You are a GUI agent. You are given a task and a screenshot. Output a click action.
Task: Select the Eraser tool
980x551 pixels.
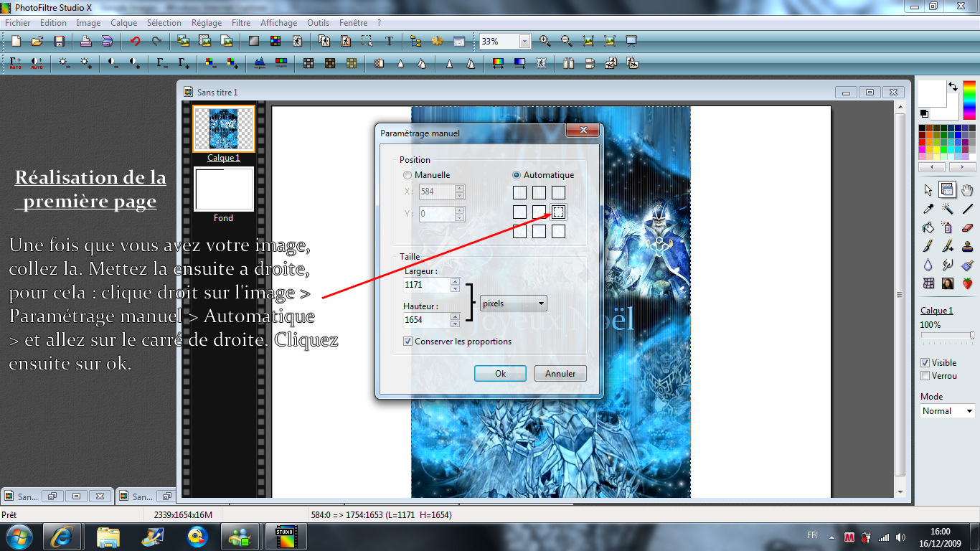point(967,227)
